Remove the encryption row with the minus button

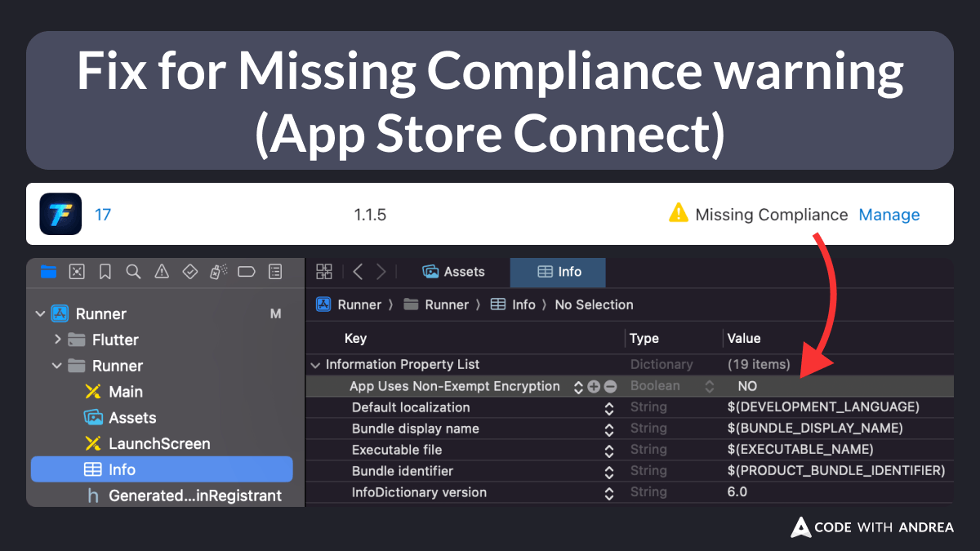(x=608, y=385)
